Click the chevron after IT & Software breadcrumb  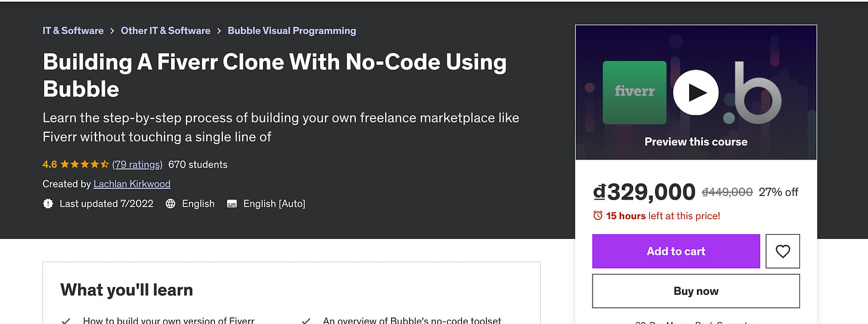(x=112, y=31)
